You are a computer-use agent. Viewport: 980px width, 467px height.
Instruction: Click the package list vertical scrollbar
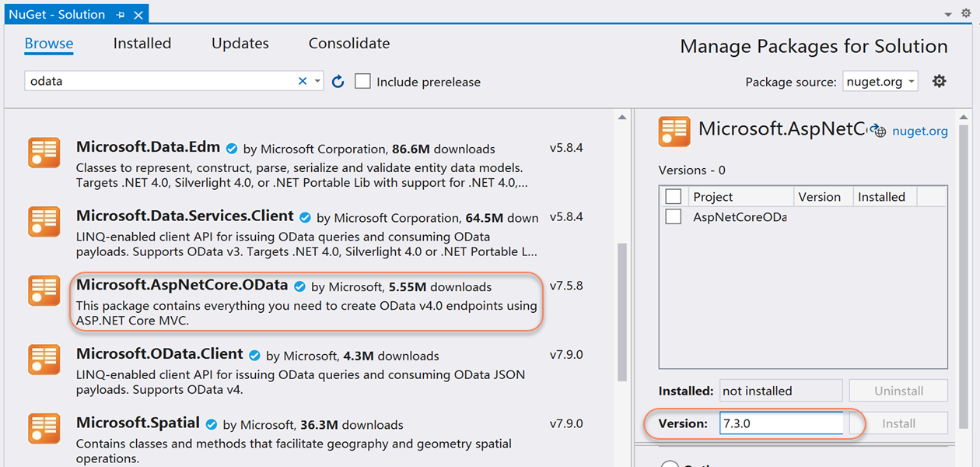coord(621,311)
